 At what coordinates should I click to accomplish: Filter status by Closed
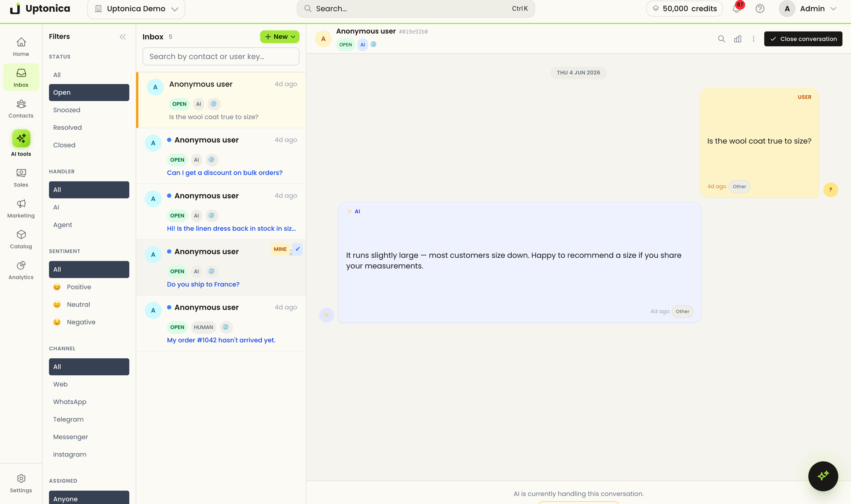[x=89, y=145]
